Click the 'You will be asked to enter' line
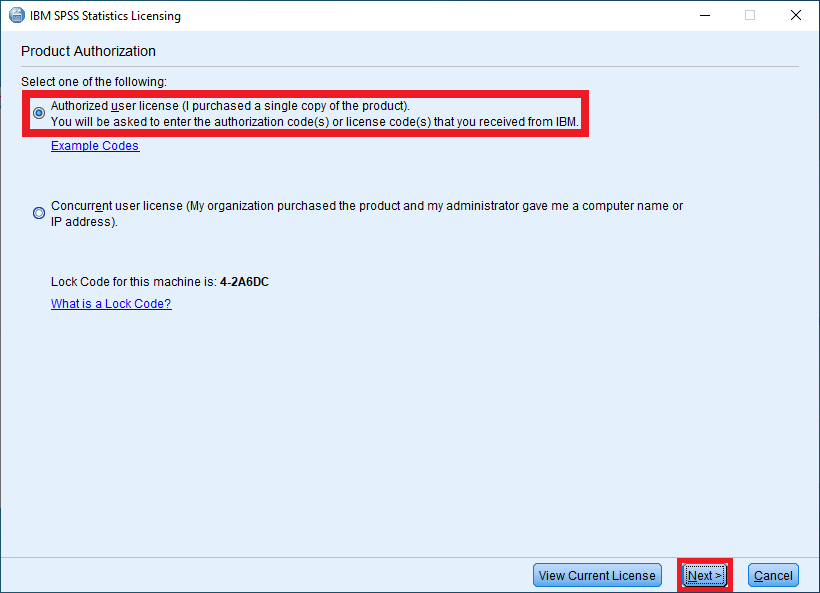Image resolution: width=820 pixels, height=593 pixels. pyautogui.click(x=315, y=122)
